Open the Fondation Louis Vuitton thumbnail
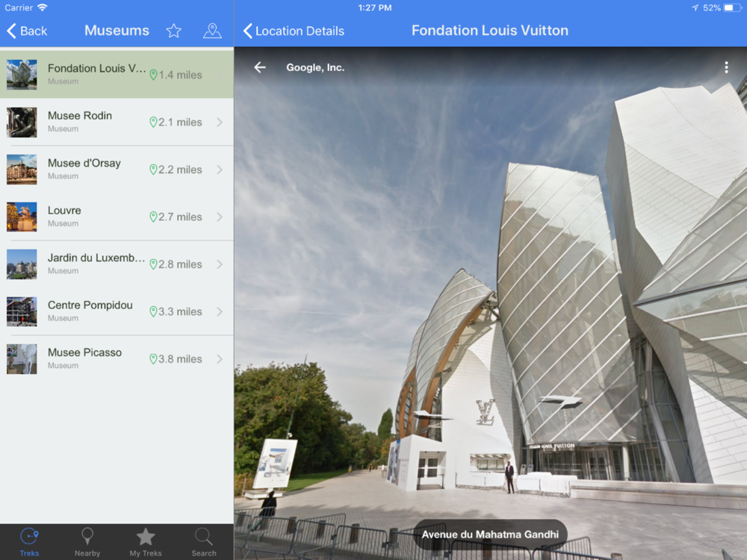747x560 pixels. pos(22,75)
